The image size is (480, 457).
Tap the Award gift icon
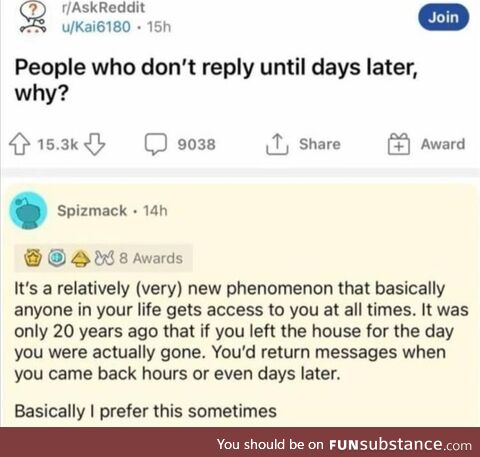coord(399,144)
